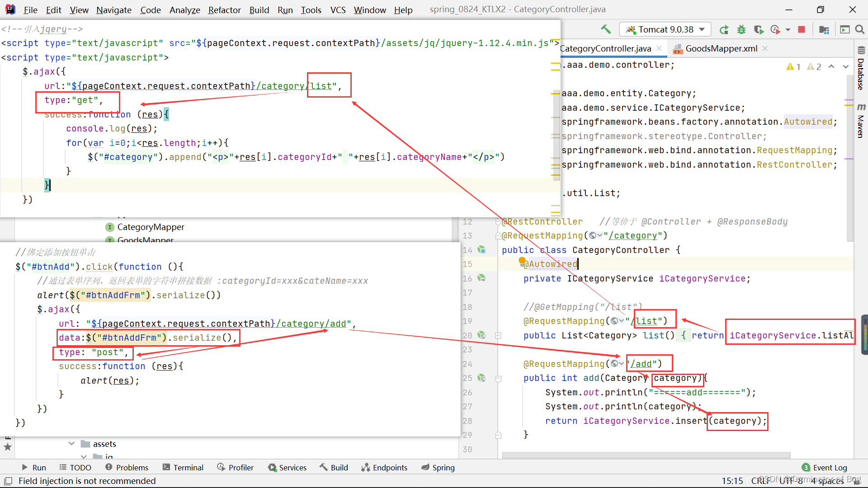This screenshot has height=488, width=868.
Task: Collapse the assets folder in project tree
Action: (x=71, y=444)
